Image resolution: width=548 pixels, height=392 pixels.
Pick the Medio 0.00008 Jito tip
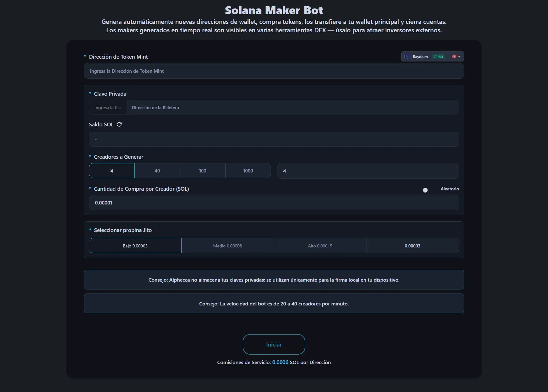tap(228, 246)
